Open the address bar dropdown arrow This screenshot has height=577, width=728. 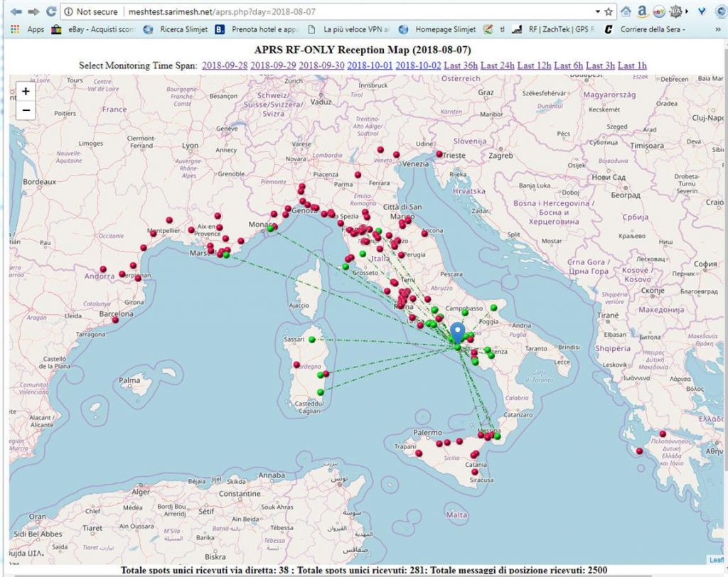point(597,11)
